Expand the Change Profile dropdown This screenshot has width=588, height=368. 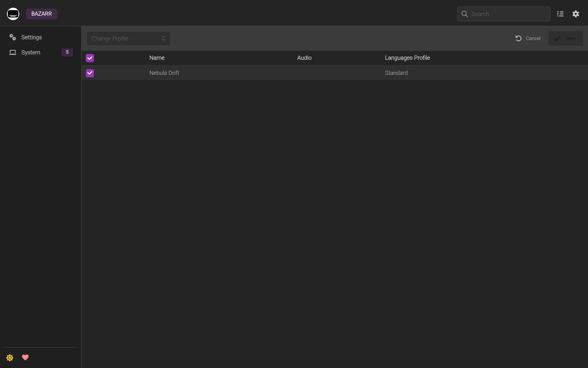coord(128,38)
